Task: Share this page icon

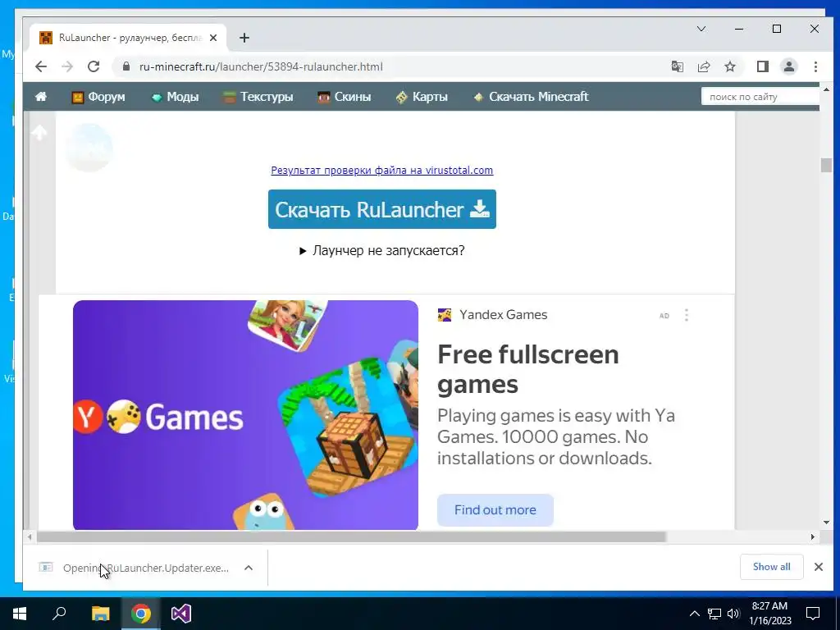Action: pos(703,66)
